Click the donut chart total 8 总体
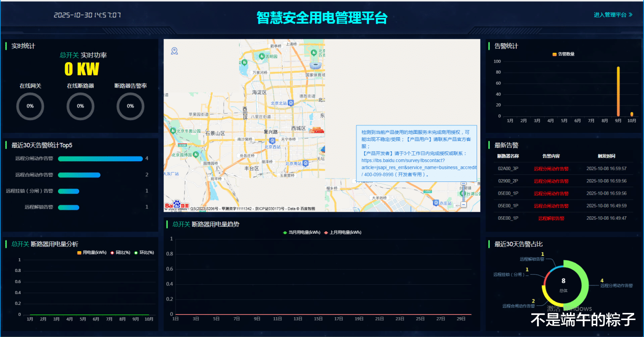The width and height of the screenshot is (644, 337). pos(563,285)
